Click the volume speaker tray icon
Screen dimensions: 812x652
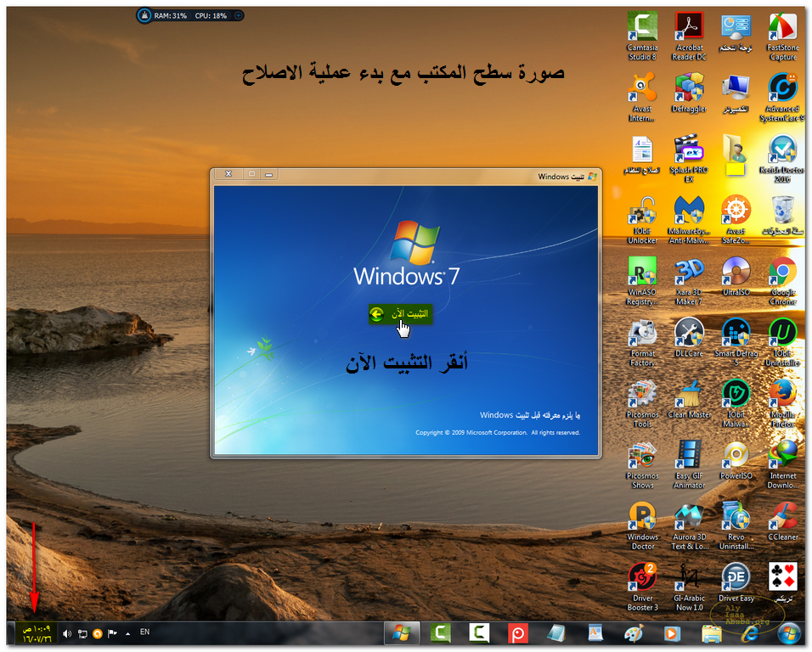(x=67, y=633)
